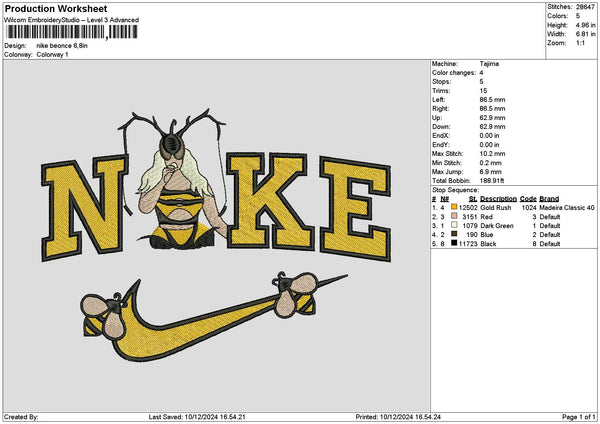600x424 pixels.
Task: Click the 'Stops:' label
Action: tap(442, 82)
